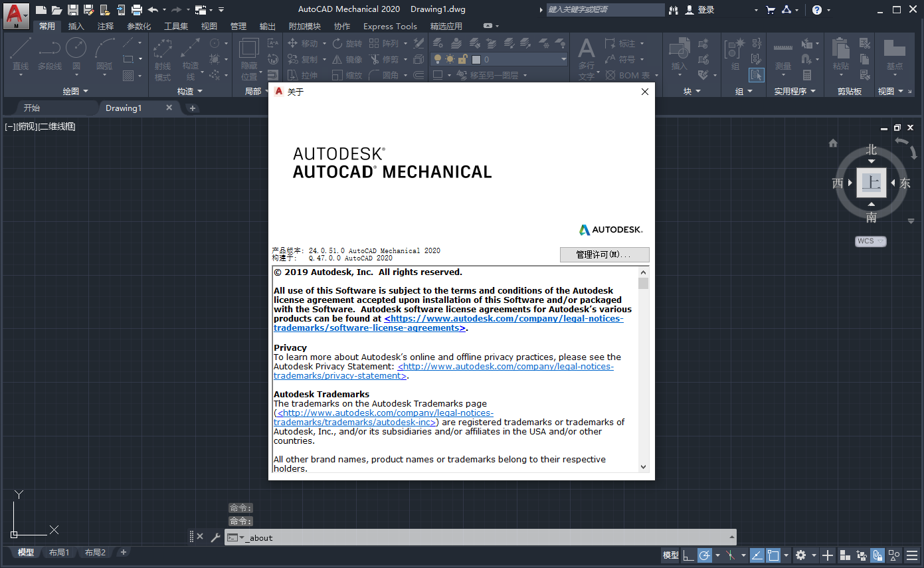The width and height of the screenshot is (924, 568).
Task: Open the layer selection dropdown showing layer 0
Action: point(565,59)
